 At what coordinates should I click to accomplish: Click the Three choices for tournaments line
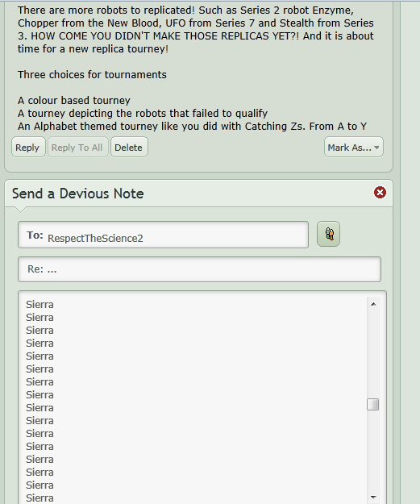[92, 74]
